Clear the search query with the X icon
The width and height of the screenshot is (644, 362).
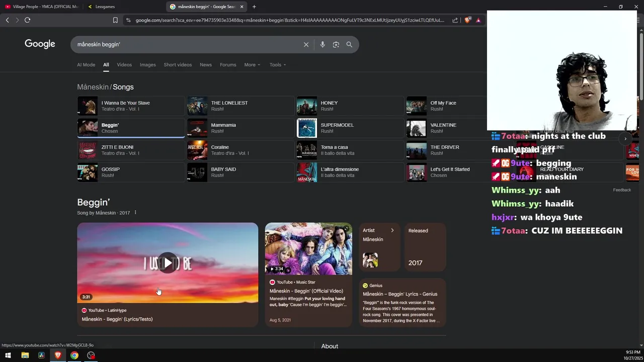(x=306, y=45)
